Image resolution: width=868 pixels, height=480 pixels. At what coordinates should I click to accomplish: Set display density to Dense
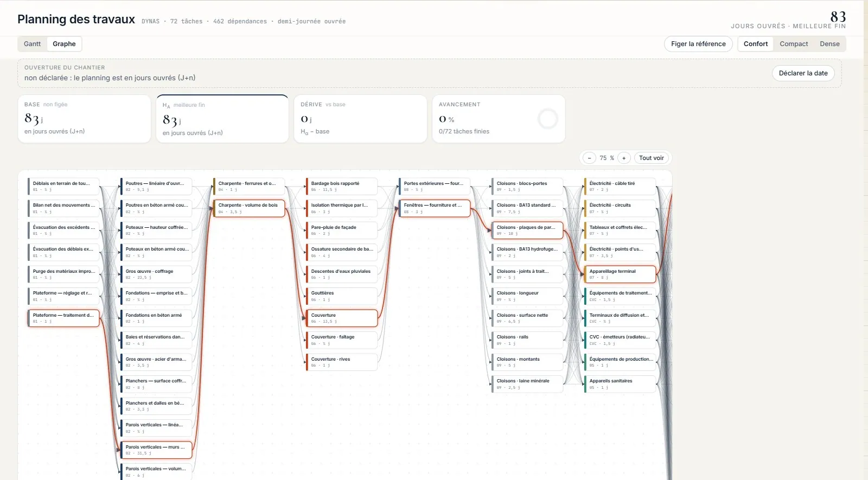(x=829, y=44)
